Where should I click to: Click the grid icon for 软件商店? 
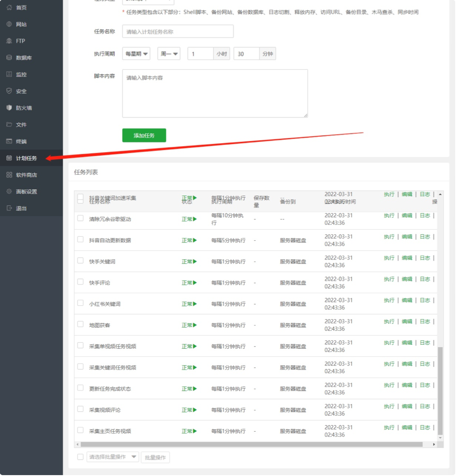point(9,175)
